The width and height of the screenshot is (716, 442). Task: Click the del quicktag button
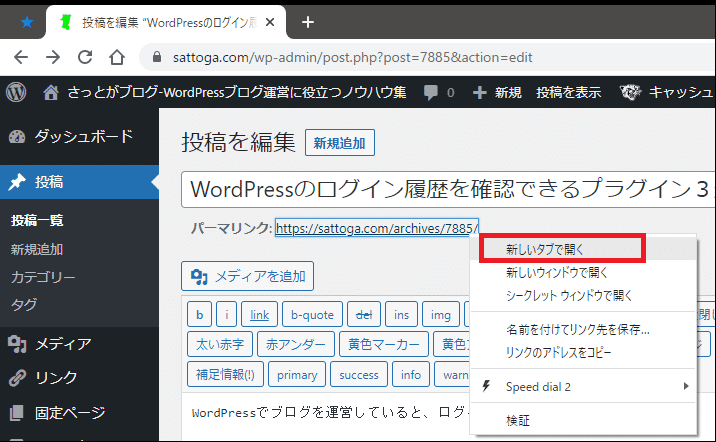(x=364, y=315)
